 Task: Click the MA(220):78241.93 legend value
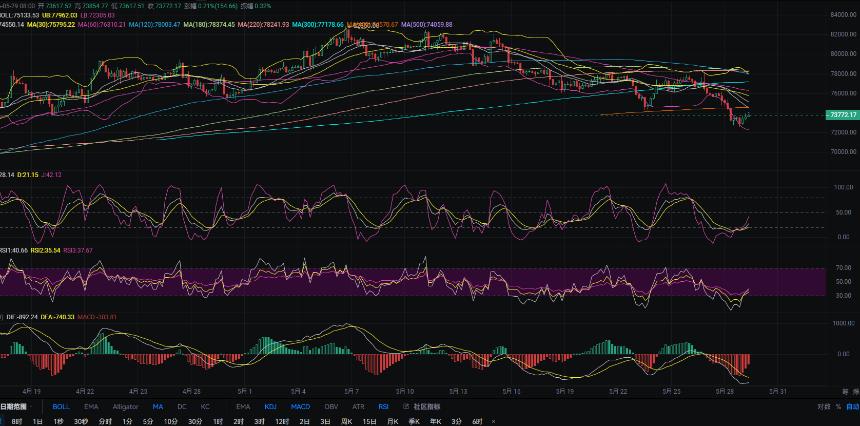[x=264, y=25]
